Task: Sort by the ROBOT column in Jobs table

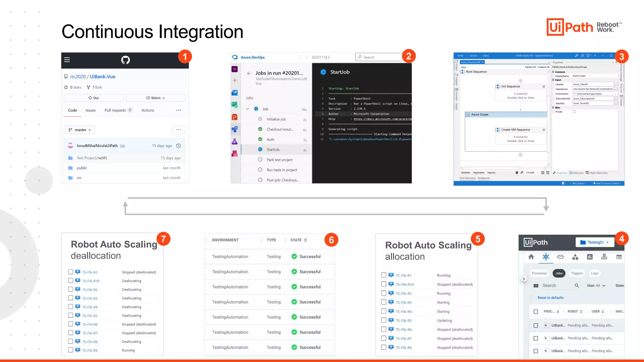Action: 575,312
